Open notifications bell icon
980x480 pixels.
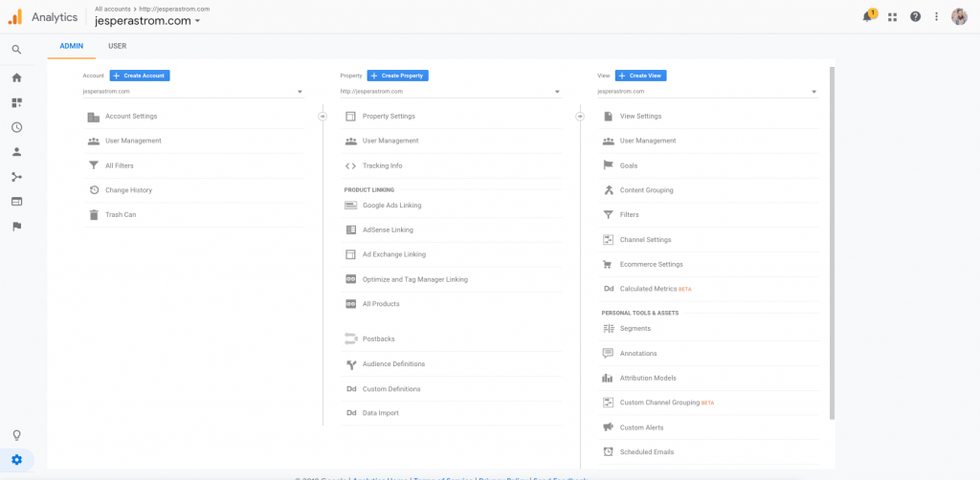coord(867,17)
